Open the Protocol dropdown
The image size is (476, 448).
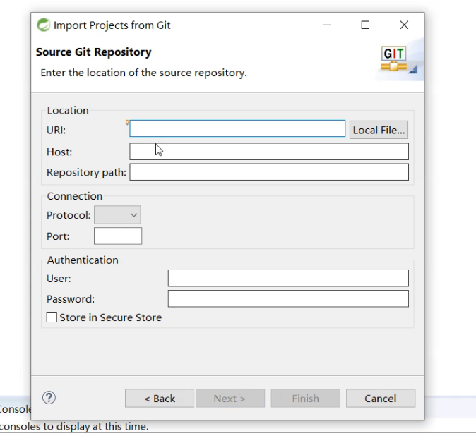[117, 214]
